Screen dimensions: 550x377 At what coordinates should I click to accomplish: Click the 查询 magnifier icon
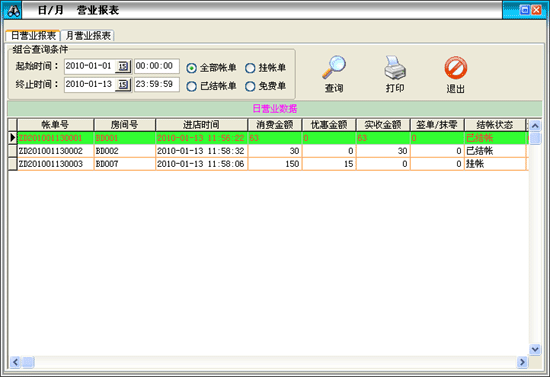coord(334,67)
